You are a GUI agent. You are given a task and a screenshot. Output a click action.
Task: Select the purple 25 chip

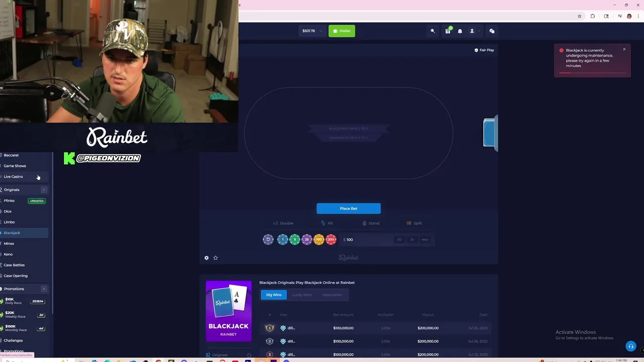[307, 240]
